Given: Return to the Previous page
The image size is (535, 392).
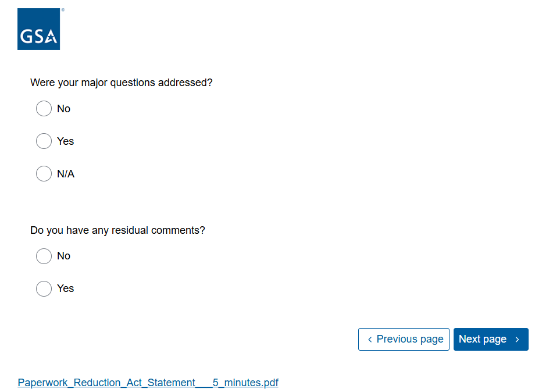Looking at the screenshot, I should point(404,340).
